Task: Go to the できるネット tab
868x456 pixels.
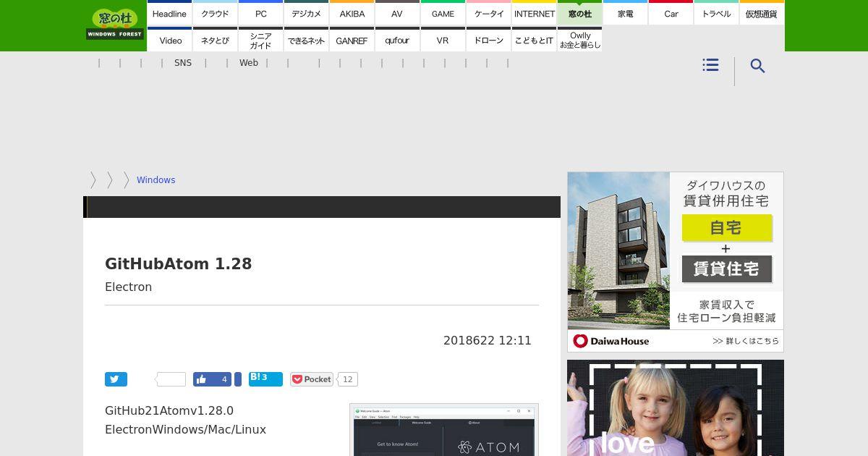Action: (306, 41)
